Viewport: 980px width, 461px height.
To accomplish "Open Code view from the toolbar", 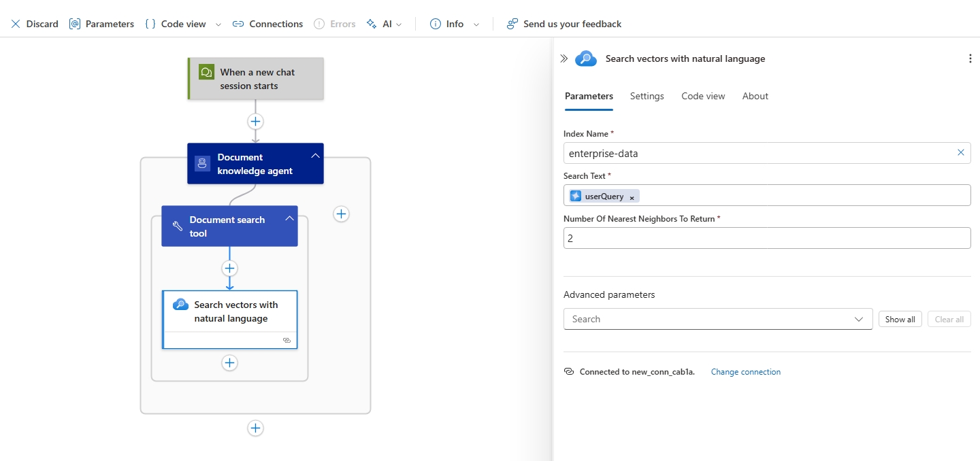I will tap(149, 24).
